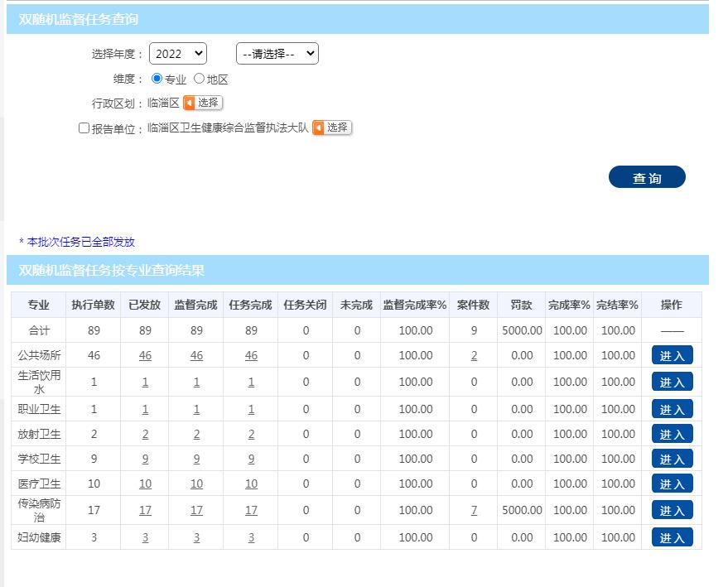Click 进入 for 妇幼健康 row
The image size is (728, 587).
[672, 537]
